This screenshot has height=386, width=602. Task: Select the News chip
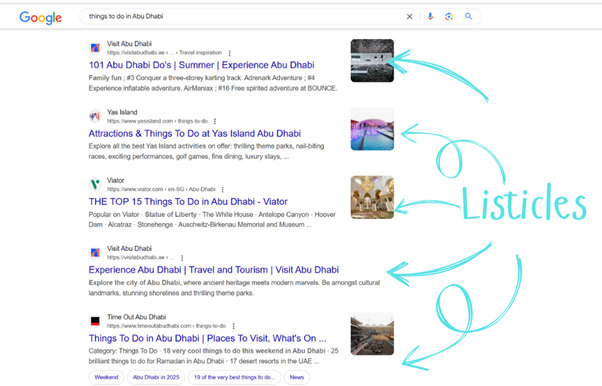click(x=297, y=377)
